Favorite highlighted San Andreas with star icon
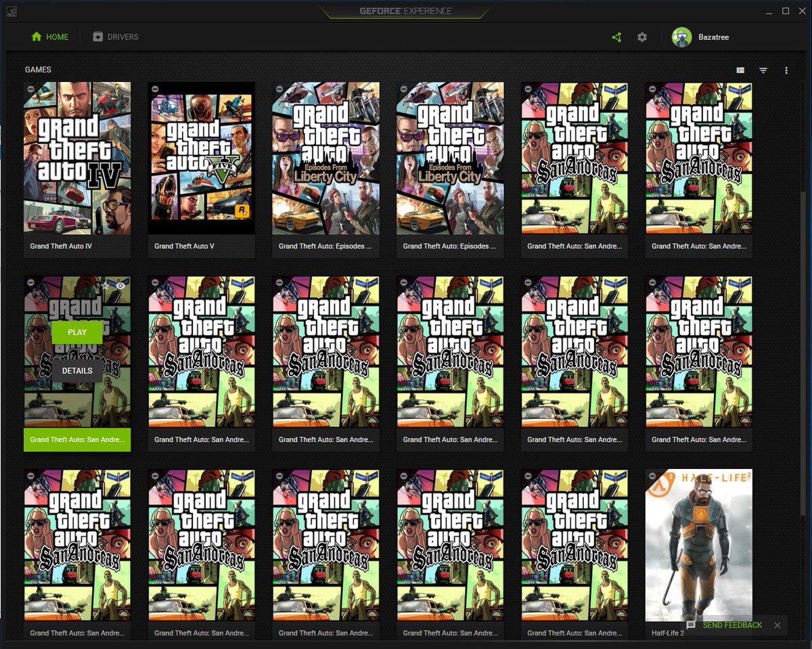Image resolution: width=812 pixels, height=649 pixels. point(105,286)
